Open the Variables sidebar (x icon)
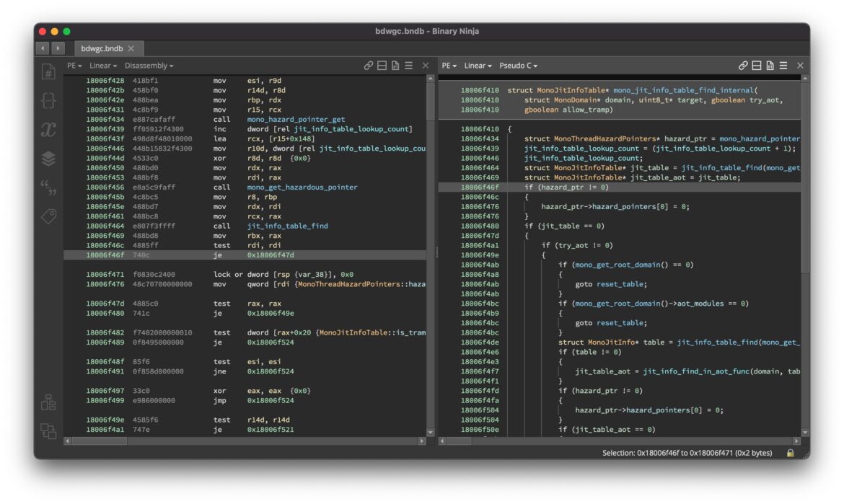The width and height of the screenshot is (844, 504). 48,130
